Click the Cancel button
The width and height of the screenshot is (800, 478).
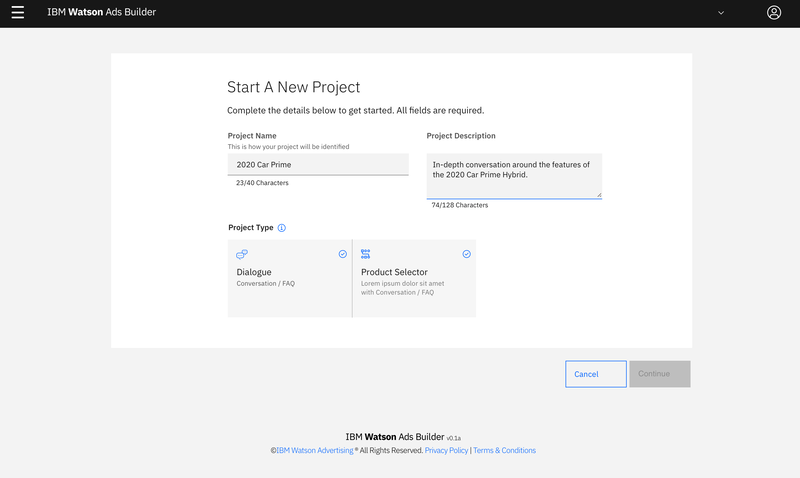596,374
